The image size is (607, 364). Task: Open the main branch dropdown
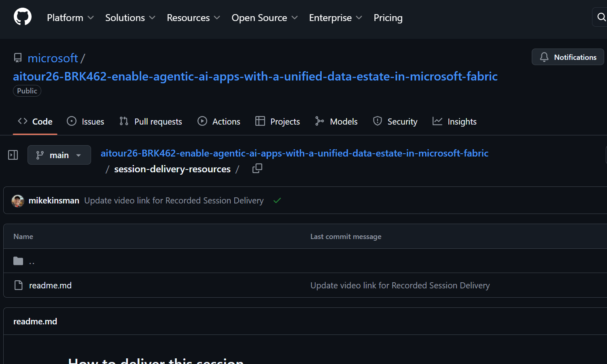(59, 155)
